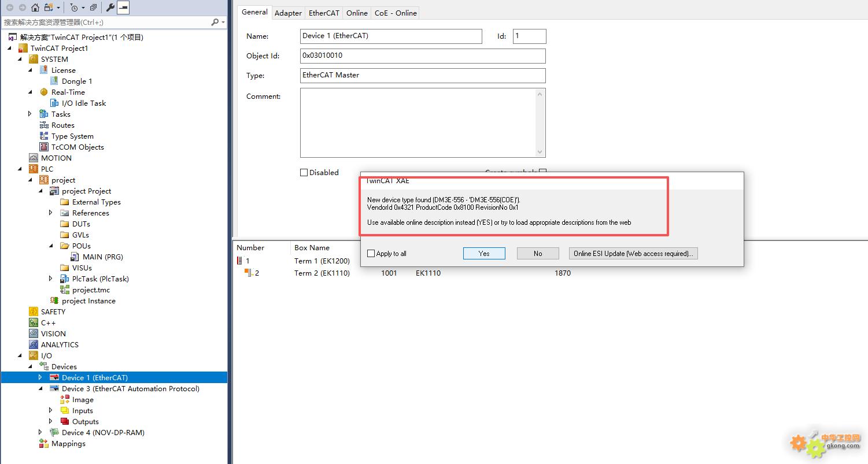The image size is (868, 464).
Task: Enable the Apply to all checkbox
Action: (x=371, y=254)
